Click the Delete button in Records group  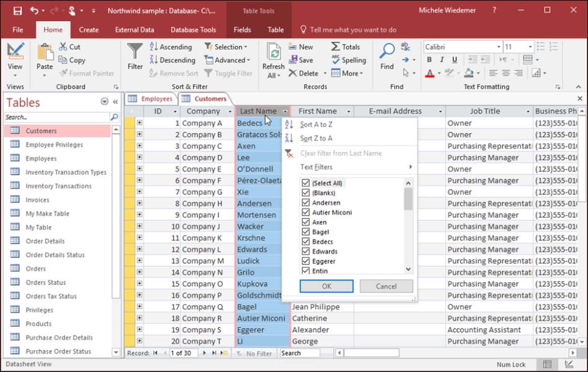pos(304,73)
